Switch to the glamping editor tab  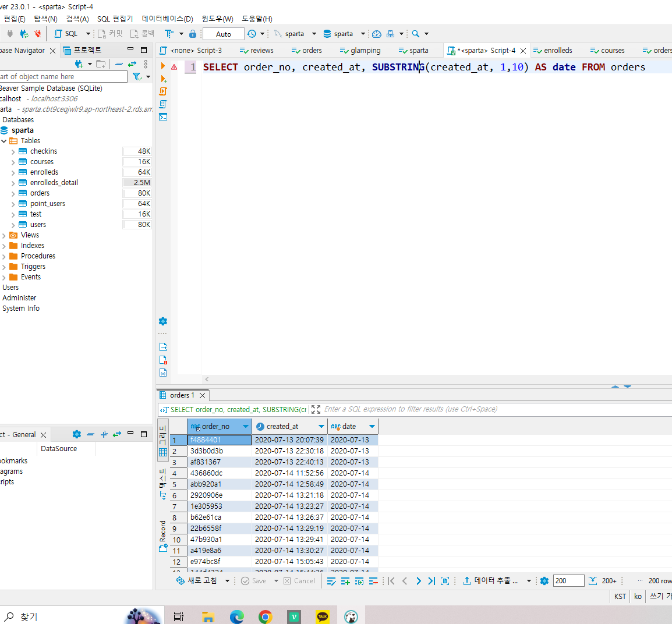click(360, 51)
